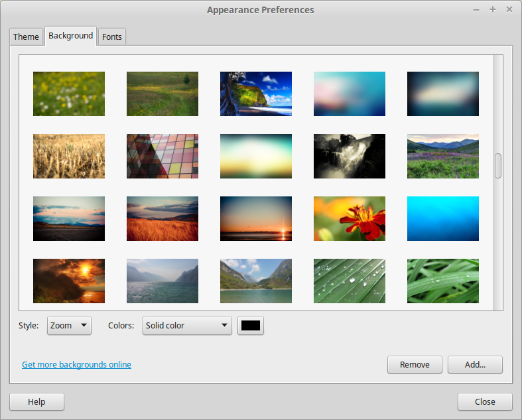
Task: Click the Remove button
Action: [x=415, y=365]
